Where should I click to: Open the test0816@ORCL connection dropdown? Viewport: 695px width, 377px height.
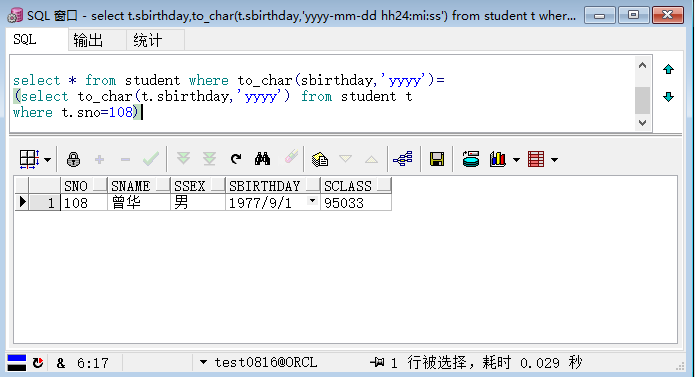[x=203, y=362]
